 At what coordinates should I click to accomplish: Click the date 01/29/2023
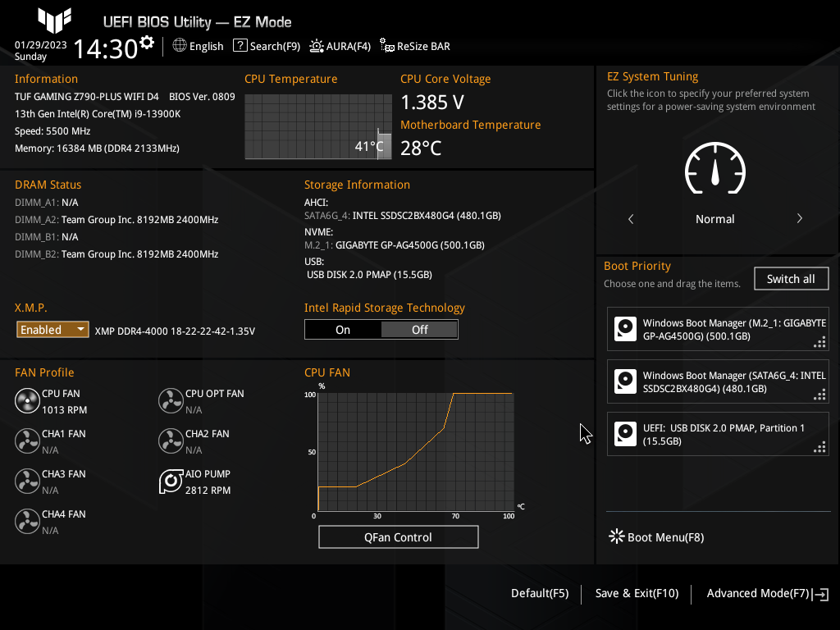[x=41, y=45]
